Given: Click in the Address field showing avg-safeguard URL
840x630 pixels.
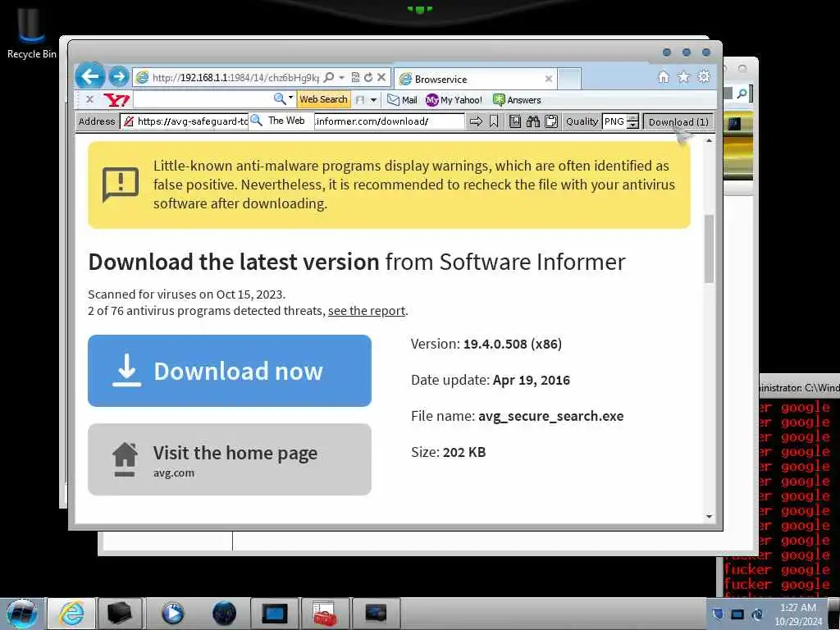Looking at the screenshot, I should pos(292,121).
